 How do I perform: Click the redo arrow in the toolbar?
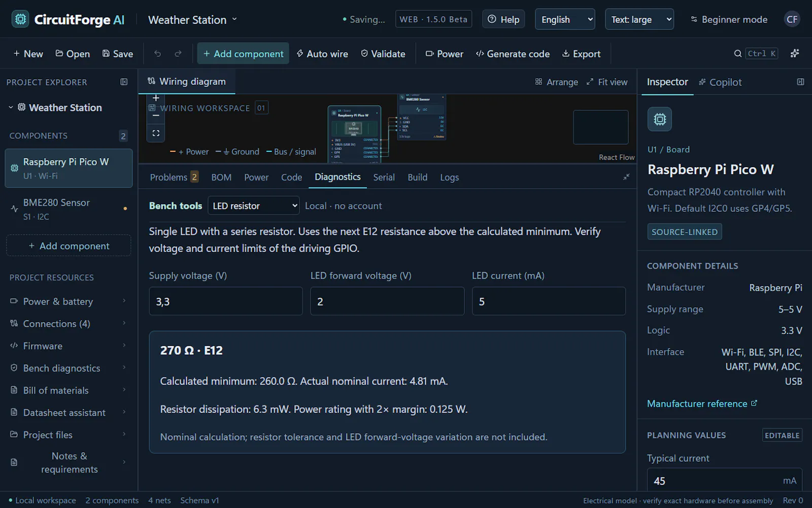(x=178, y=54)
